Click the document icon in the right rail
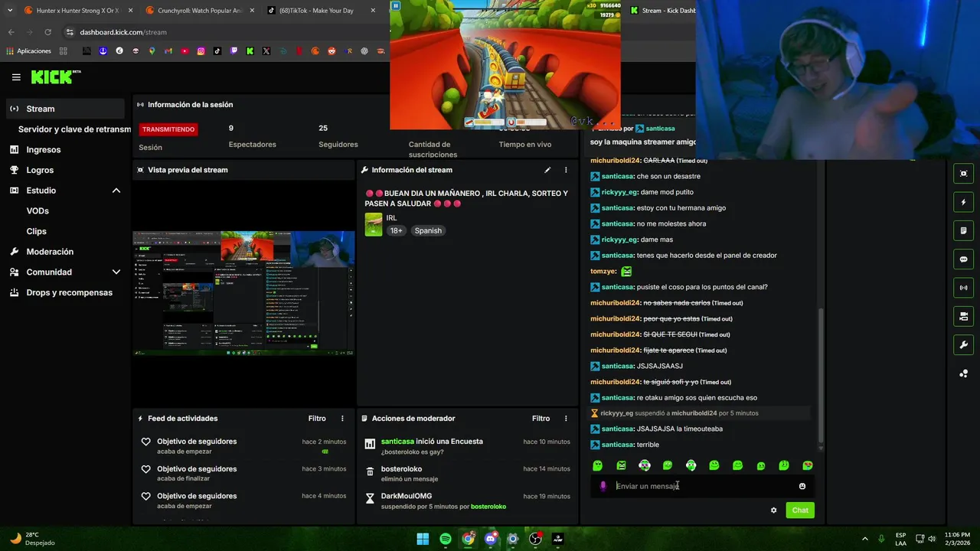The image size is (980, 551). pyautogui.click(x=963, y=230)
